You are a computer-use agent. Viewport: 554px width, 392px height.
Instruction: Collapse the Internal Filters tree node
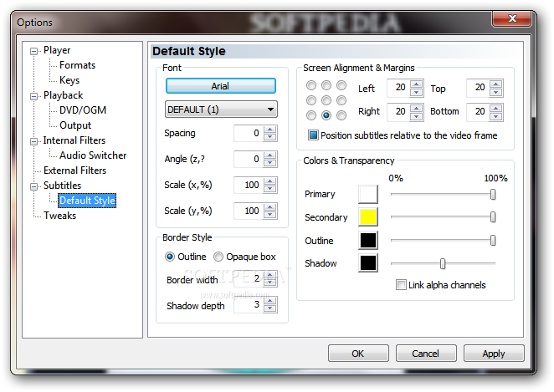pos(34,141)
